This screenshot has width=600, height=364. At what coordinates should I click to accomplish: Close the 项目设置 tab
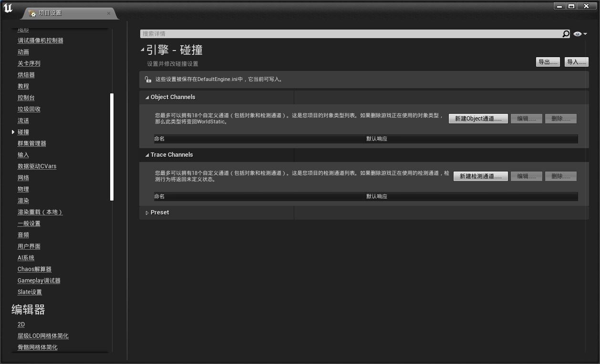pyautogui.click(x=109, y=13)
